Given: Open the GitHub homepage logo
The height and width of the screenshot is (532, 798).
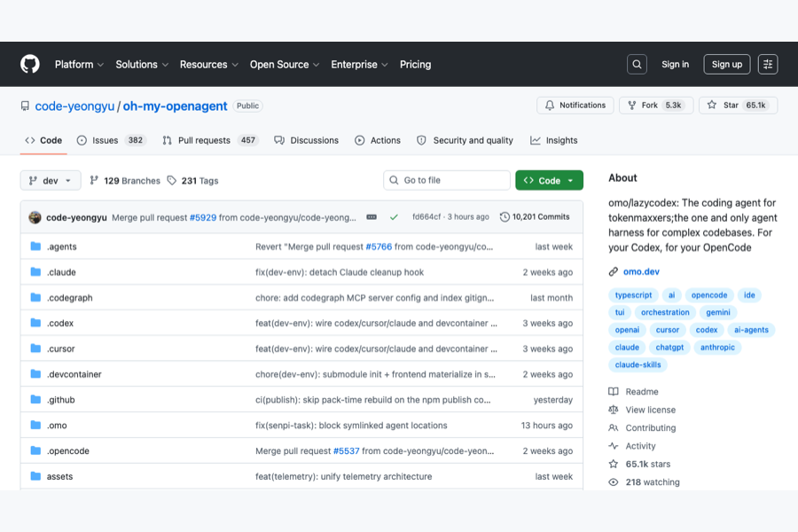Looking at the screenshot, I should pos(30,64).
